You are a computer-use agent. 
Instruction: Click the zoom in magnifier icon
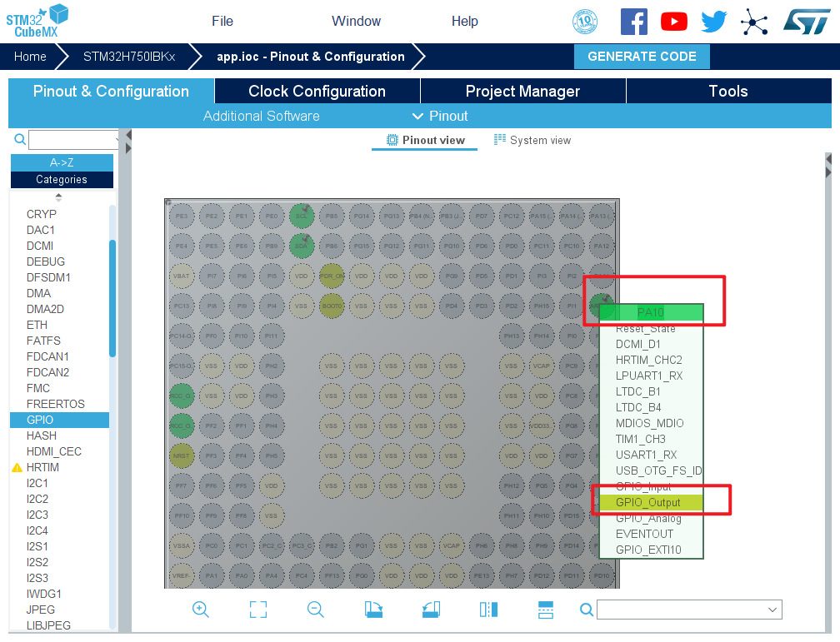click(x=200, y=610)
